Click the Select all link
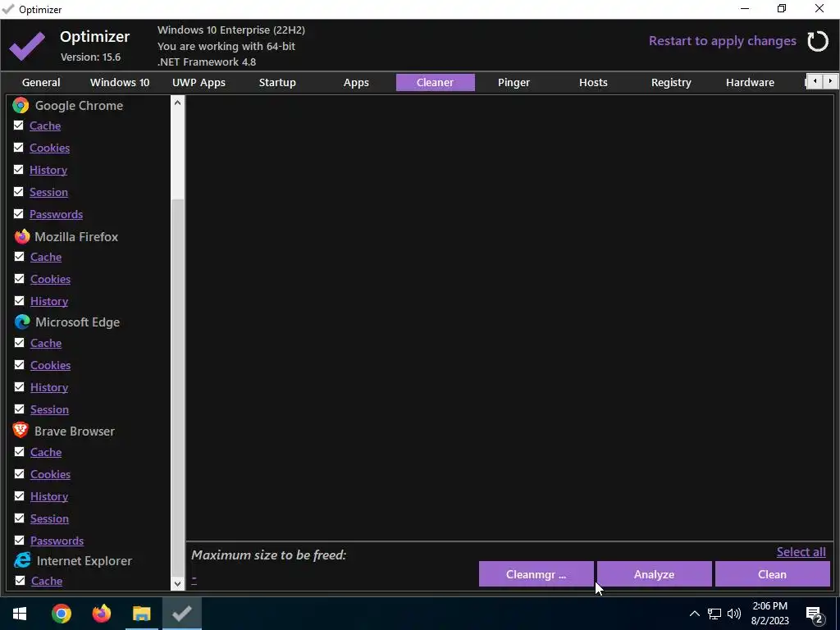 click(x=801, y=552)
